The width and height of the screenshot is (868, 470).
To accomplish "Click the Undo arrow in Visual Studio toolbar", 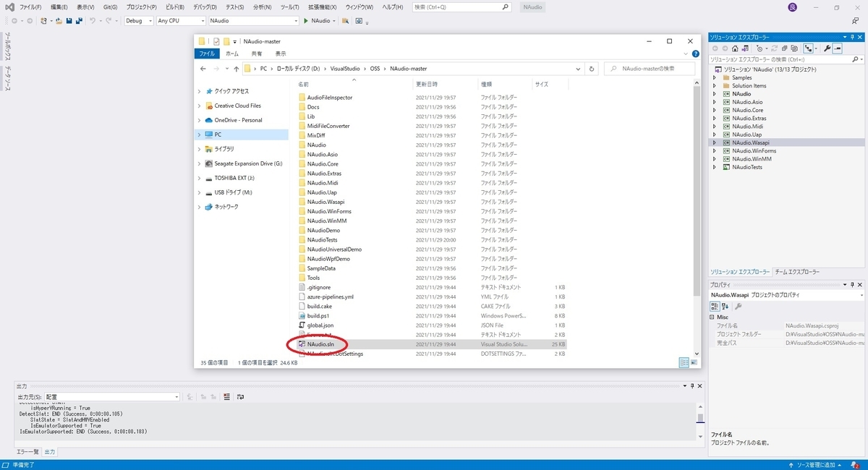I will (93, 21).
